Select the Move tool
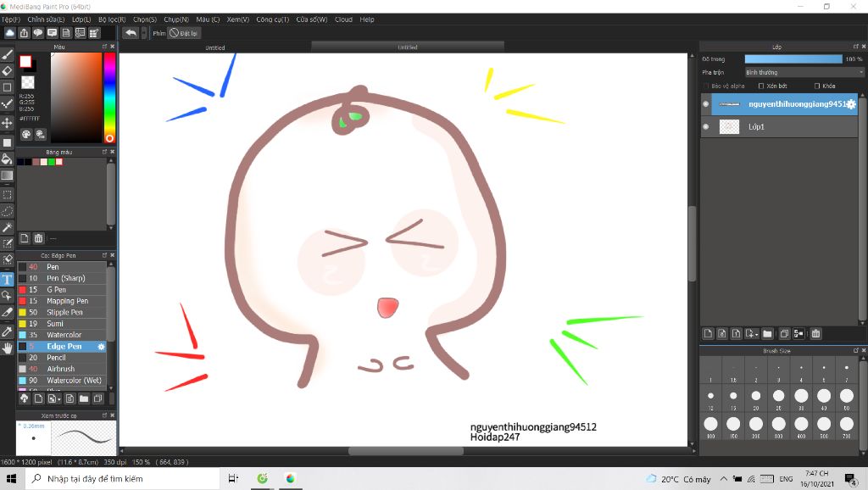The height and width of the screenshot is (490, 868). point(7,122)
